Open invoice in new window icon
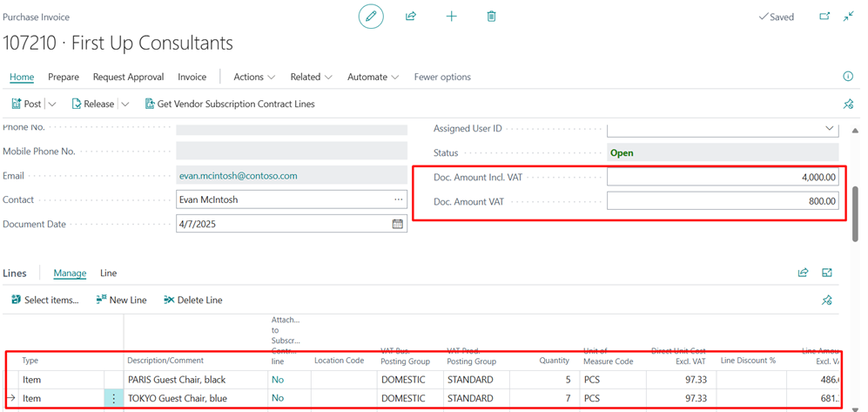Screen dimensions: 868x412 tap(824, 17)
